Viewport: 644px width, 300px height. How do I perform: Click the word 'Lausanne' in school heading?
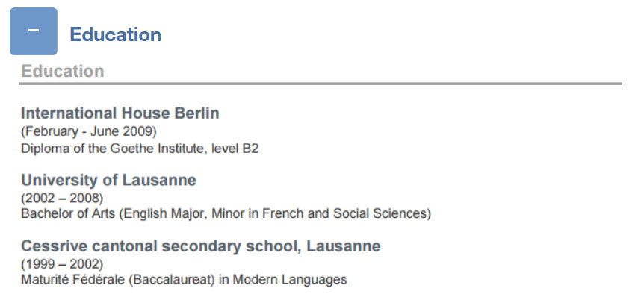344,246
